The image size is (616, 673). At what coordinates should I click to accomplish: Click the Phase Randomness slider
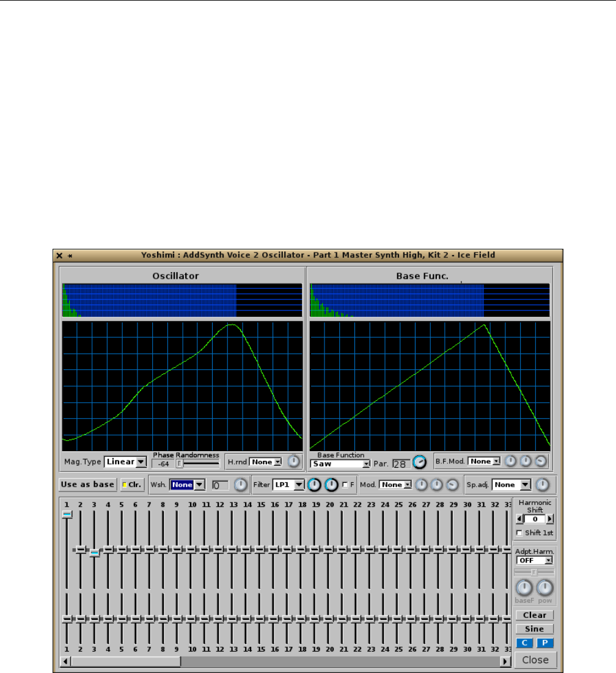[198, 463]
